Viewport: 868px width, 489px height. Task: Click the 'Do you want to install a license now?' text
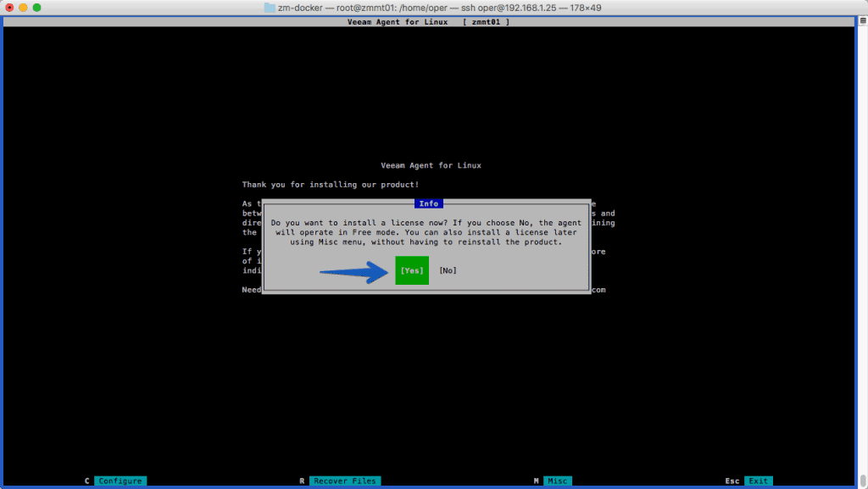pyautogui.click(x=359, y=223)
